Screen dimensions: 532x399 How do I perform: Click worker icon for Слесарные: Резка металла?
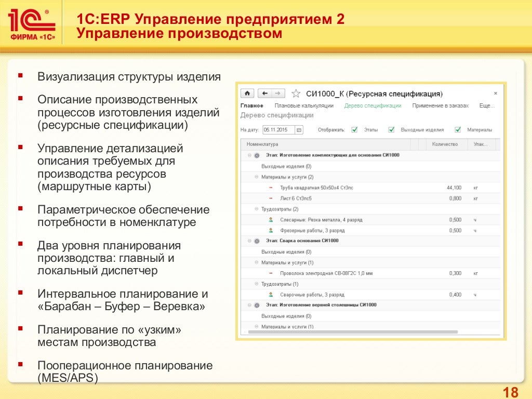pyautogui.click(x=271, y=220)
